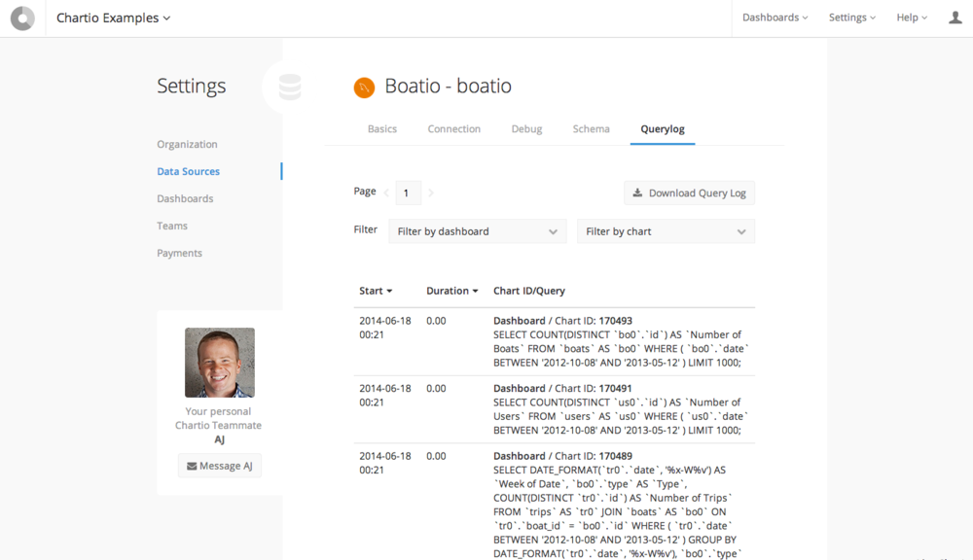Open the user profile icon
This screenshot has width=973, height=560.
(x=955, y=17)
